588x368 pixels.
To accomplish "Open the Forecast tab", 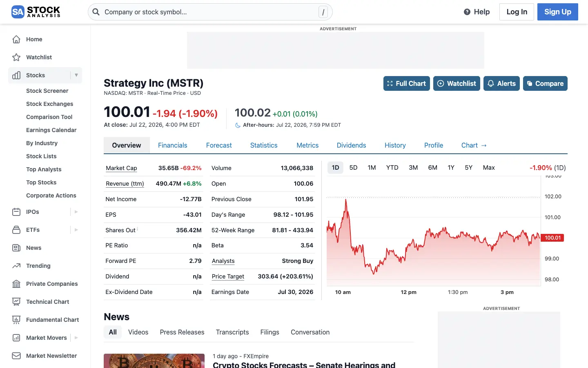I will click(x=219, y=146).
